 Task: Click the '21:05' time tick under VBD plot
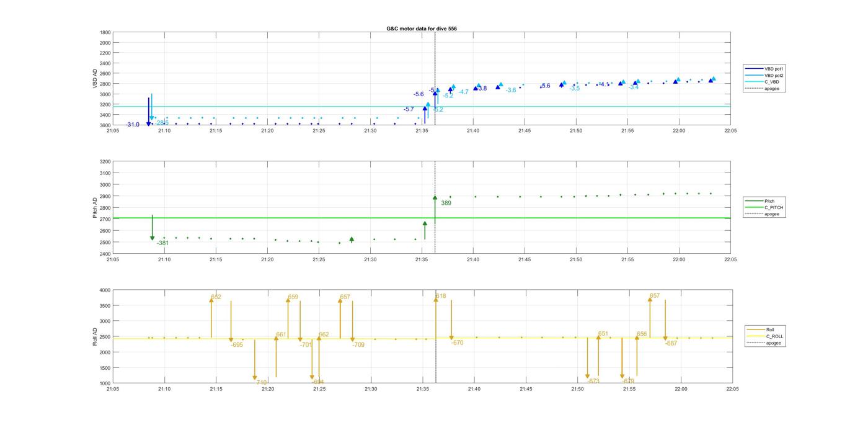coord(113,130)
